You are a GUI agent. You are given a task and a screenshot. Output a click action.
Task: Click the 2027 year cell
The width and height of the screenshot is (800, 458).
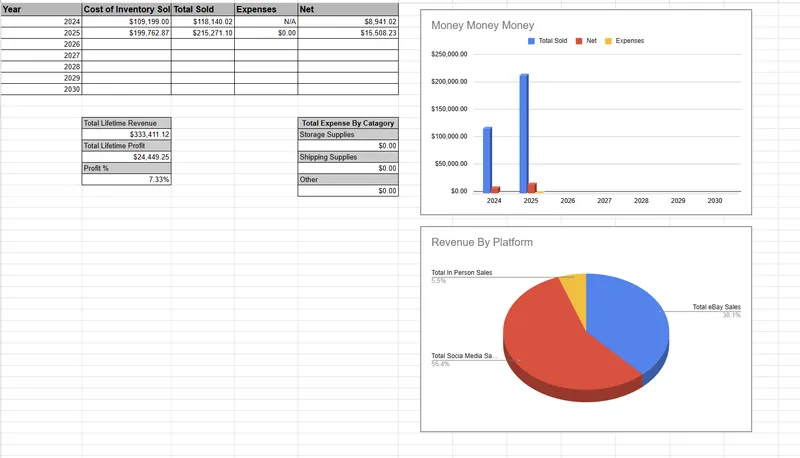41,55
